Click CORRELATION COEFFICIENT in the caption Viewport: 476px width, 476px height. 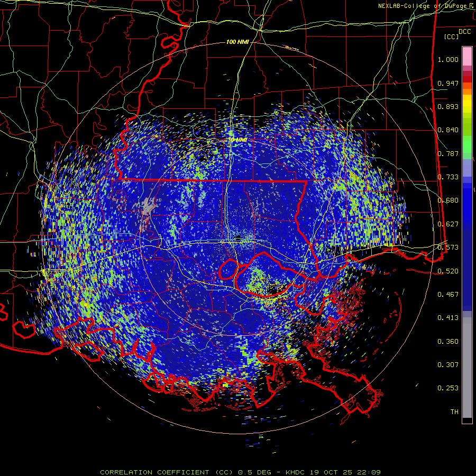click(x=154, y=472)
